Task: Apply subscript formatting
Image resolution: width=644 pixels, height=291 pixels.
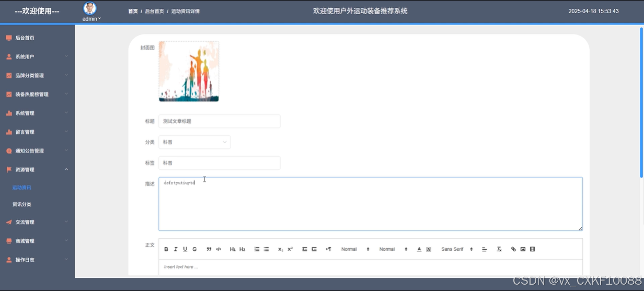Action: 281,249
